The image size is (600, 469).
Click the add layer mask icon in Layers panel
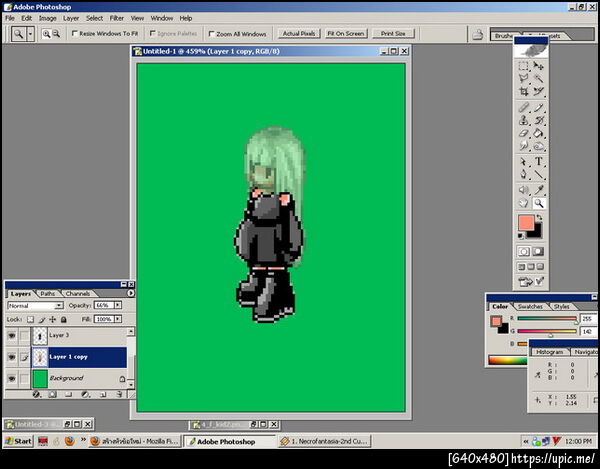coord(52,394)
